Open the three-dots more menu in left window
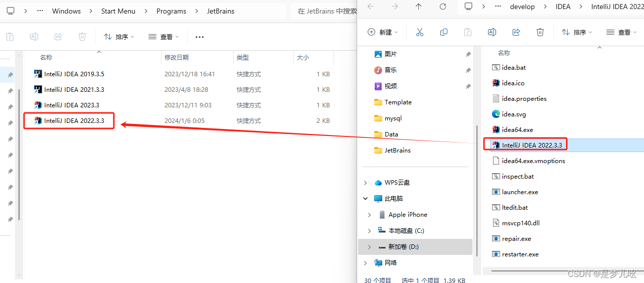The image size is (644, 283). tap(200, 37)
